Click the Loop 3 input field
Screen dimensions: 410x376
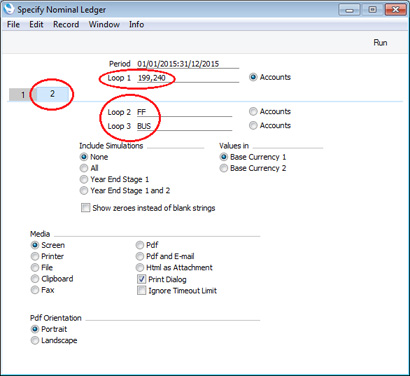[184, 126]
